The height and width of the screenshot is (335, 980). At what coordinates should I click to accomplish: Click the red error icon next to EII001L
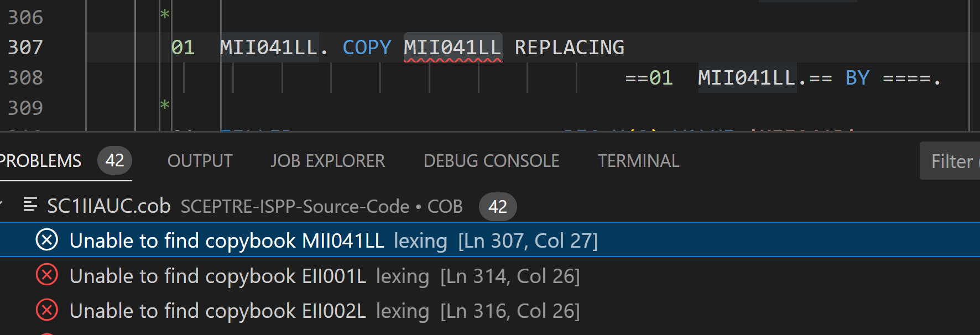pyautogui.click(x=46, y=275)
